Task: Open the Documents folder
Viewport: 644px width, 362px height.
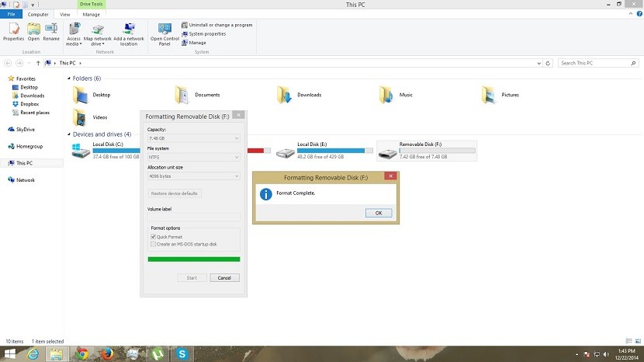Action: tap(198, 95)
